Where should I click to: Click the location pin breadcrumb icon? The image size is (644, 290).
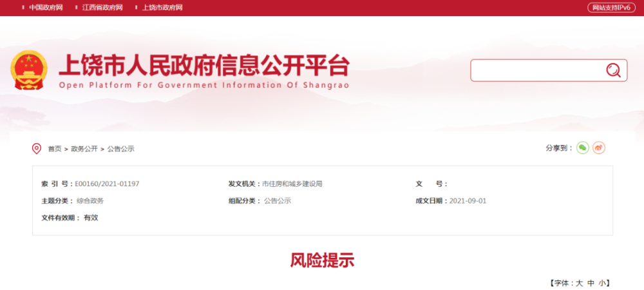point(37,149)
